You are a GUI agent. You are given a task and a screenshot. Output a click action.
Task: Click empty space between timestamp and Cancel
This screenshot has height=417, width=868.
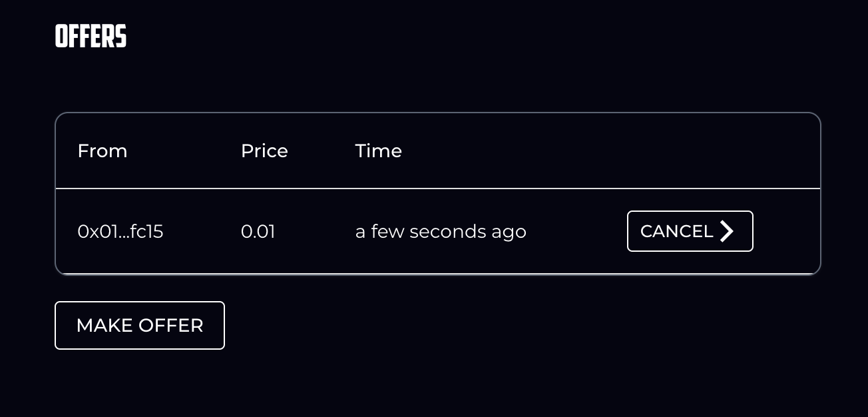pyautogui.click(x=576, y=232)
